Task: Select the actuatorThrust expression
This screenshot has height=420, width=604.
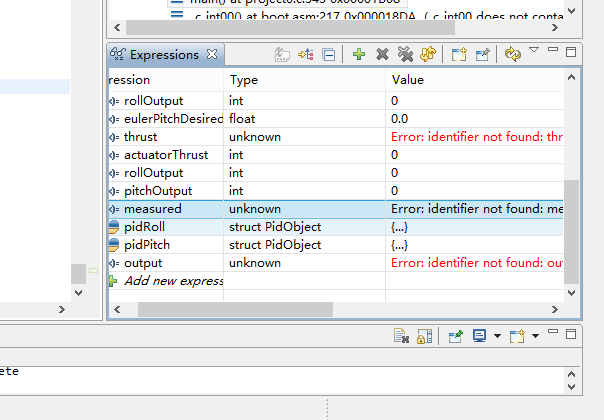Action: click(x=336, y=155)
